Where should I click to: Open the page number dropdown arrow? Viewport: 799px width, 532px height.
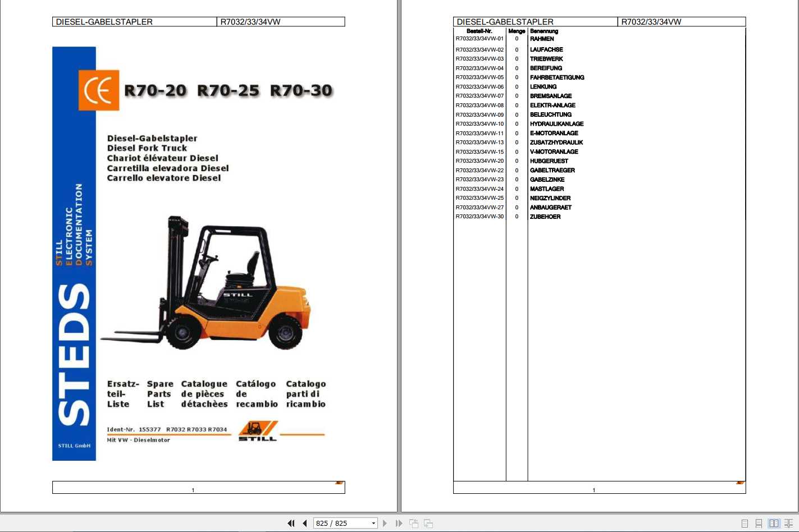point(373,523)
